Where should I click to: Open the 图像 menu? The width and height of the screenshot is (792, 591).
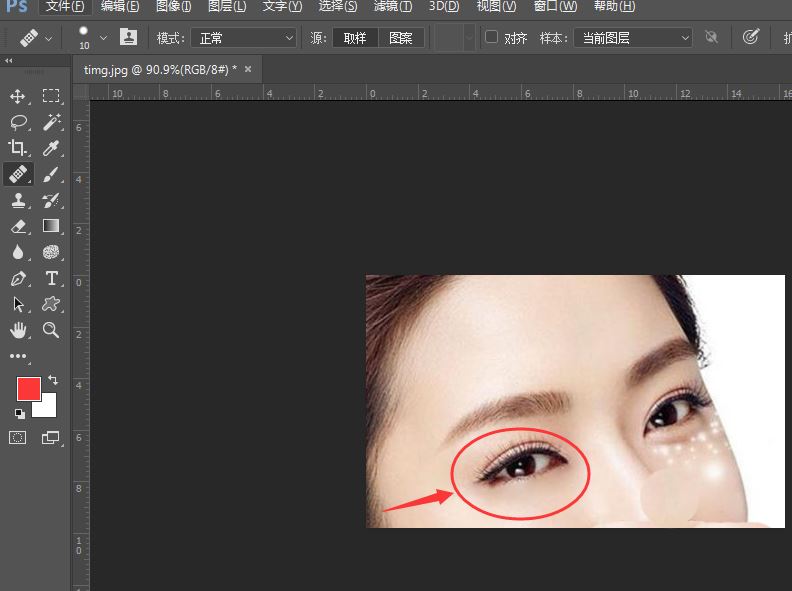click(x=174, y=7)
